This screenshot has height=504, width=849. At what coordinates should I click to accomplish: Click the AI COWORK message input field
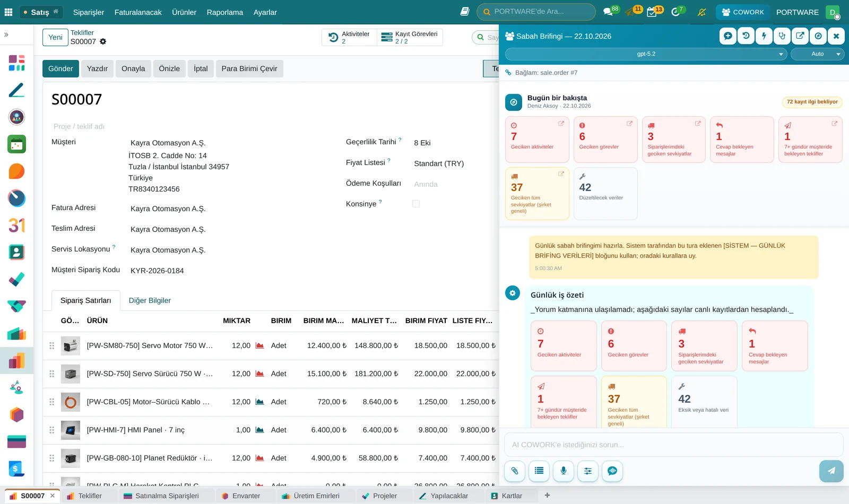[x=673, y=445]
